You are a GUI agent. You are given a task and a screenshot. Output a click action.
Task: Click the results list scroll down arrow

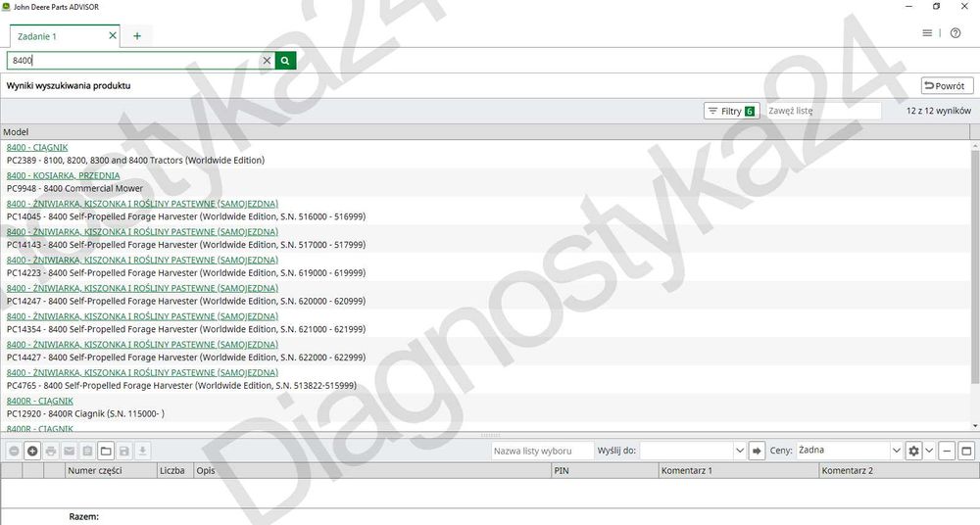(x=975, y=426)
